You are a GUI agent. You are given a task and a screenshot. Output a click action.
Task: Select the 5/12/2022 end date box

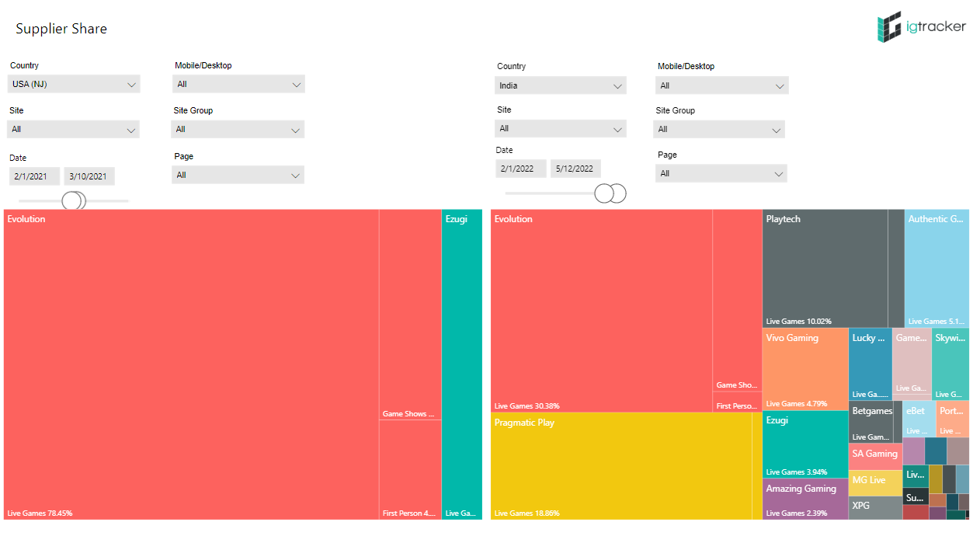point(575,169)
